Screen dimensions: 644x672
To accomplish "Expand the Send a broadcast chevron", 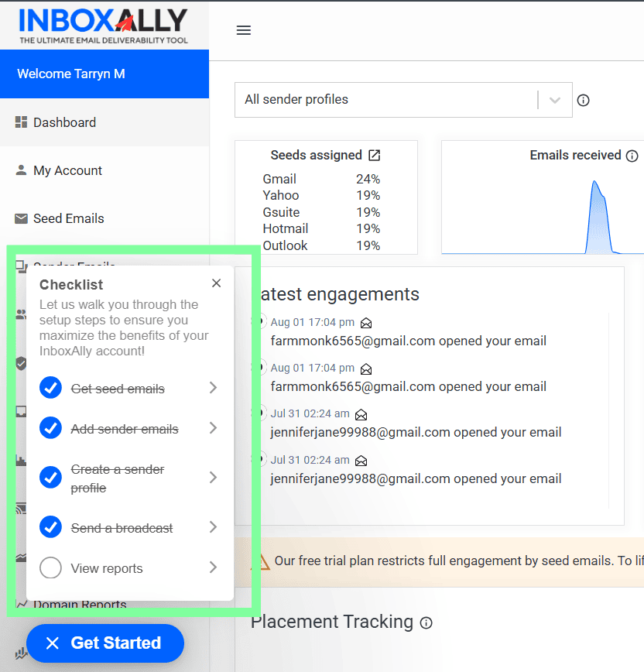I will pos(213,526).
